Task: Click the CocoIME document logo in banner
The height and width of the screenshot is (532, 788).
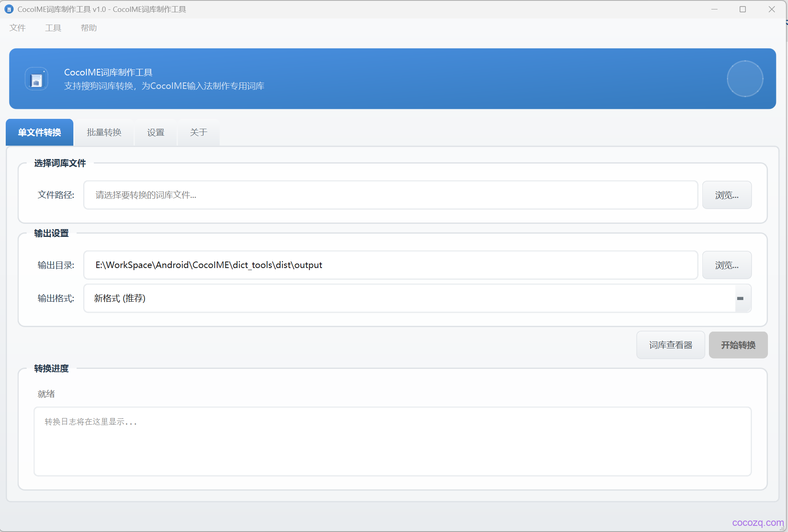Action: pos(36,79)
